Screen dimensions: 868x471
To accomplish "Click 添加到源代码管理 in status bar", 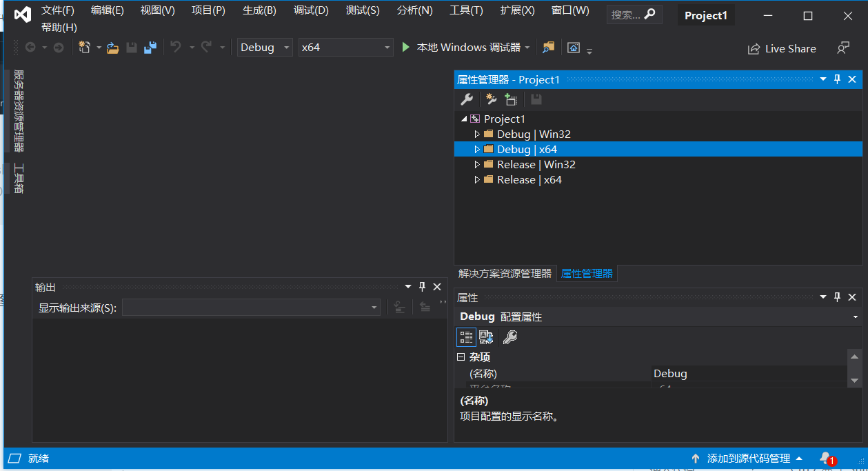I will coord(748,459).
